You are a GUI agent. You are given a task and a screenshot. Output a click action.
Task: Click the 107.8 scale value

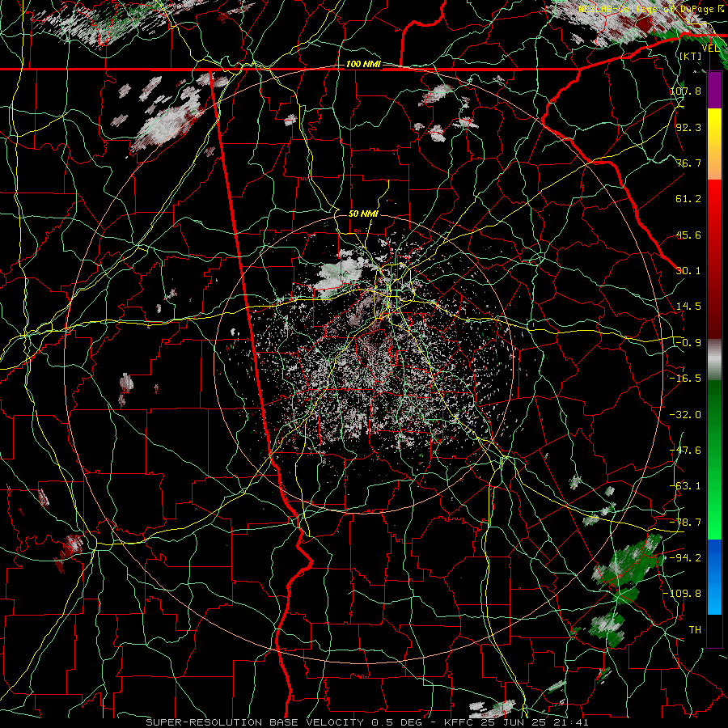click(686, 91)
